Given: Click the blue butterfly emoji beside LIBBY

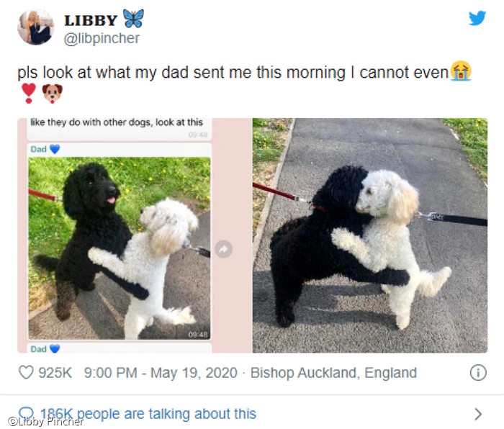Looking at the screenshot, I should [133, 18].
